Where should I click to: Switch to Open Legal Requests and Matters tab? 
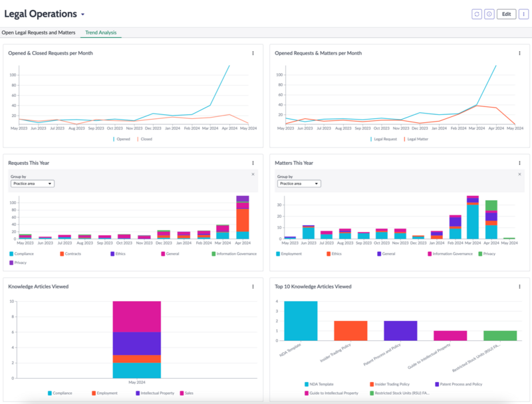coord(39,33)
